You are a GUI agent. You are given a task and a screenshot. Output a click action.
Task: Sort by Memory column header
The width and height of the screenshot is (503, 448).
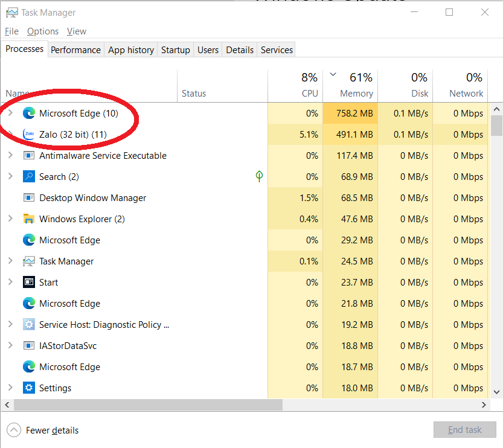point(350,85)
